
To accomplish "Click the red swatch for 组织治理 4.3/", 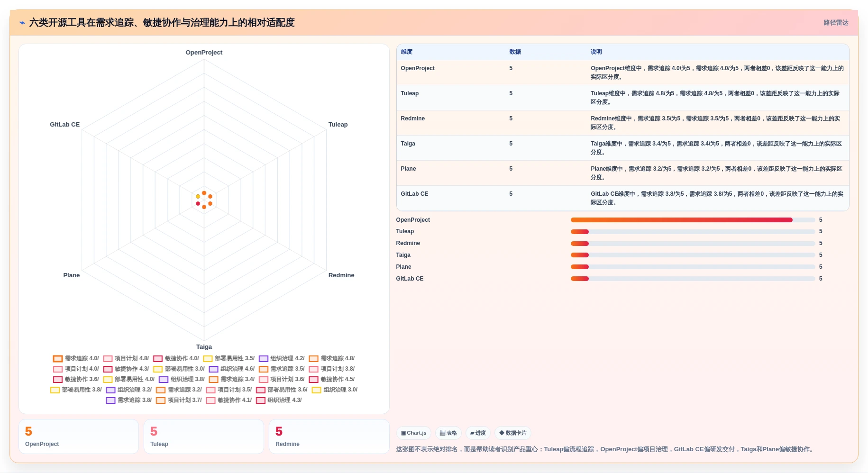I will (261, 400).
